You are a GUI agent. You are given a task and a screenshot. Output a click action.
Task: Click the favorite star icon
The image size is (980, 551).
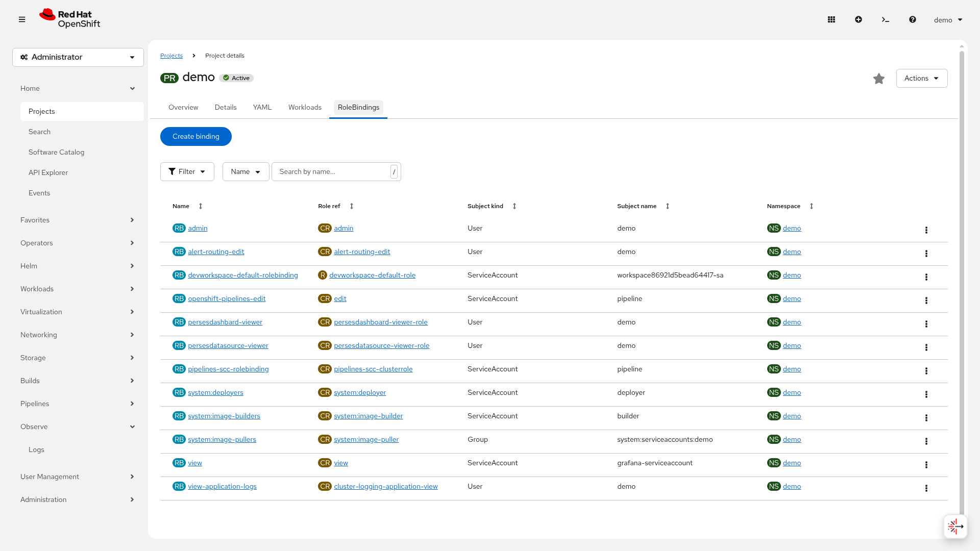(x=878, y=79)
